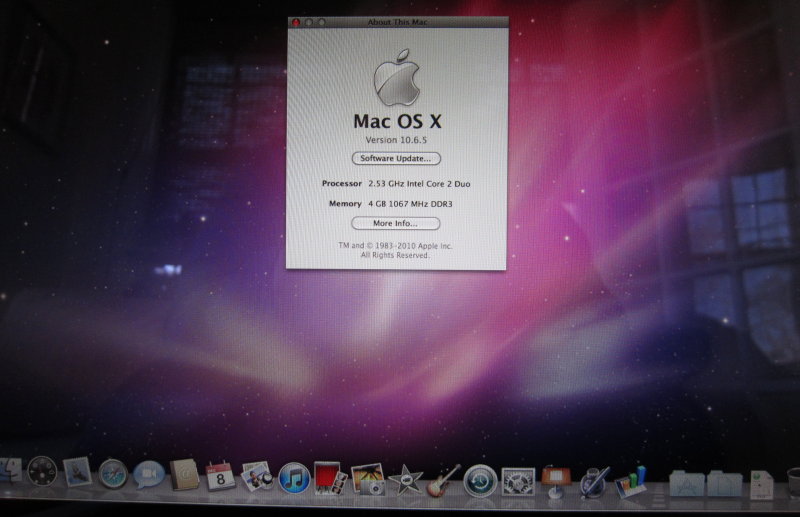The image size is (800, 517).
Task: Launch iTunes from the Dock
Action: pos(294,479)
